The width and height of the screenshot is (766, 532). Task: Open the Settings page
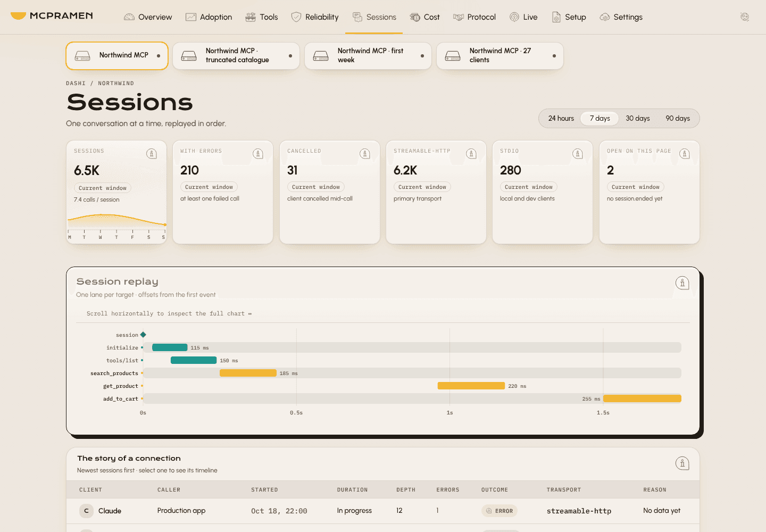pos(621,17)
